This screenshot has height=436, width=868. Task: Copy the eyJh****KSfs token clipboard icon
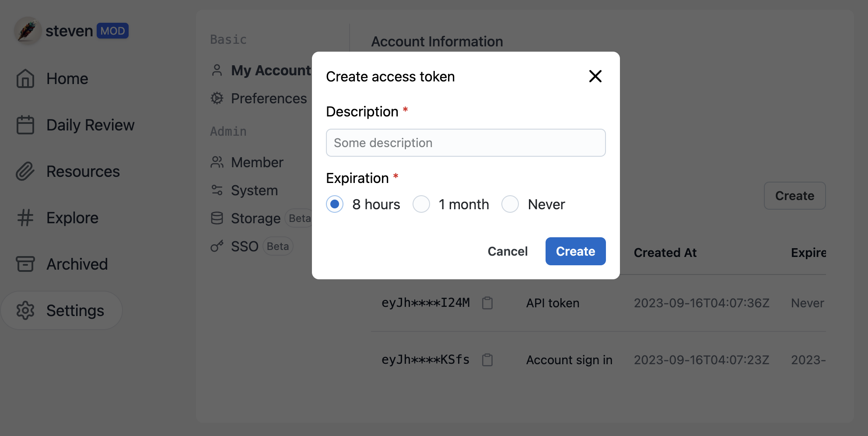coord(487,360)
